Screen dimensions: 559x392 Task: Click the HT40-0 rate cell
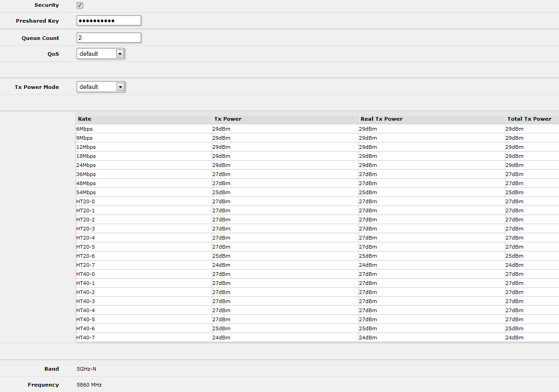pyautogui.click(x=144, y=274)
